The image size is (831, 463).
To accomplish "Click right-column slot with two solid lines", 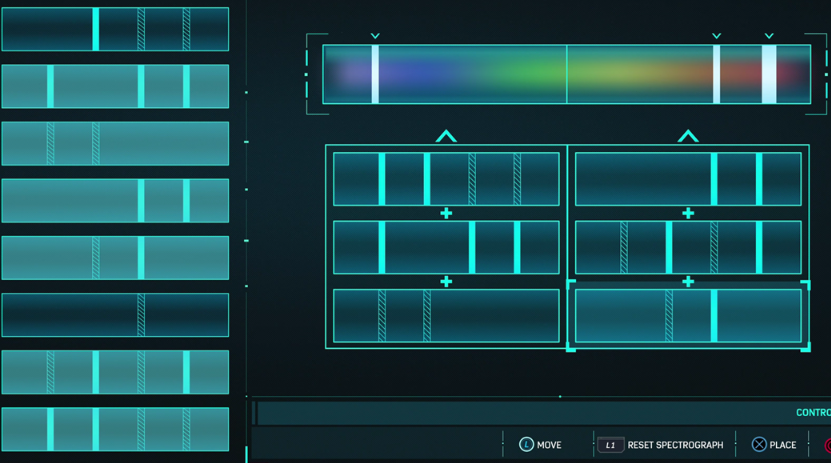I will tap(688, 179).
